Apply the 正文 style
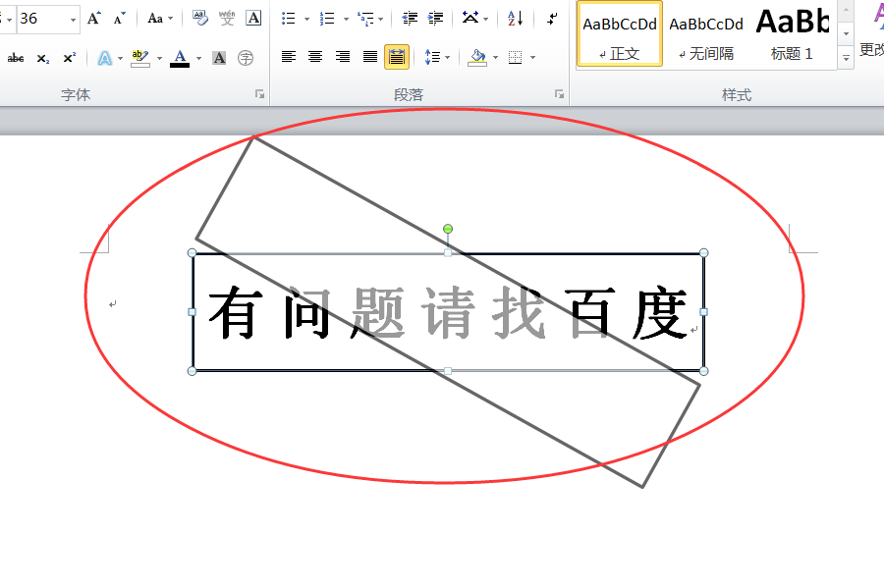 (x=620, y=35)
